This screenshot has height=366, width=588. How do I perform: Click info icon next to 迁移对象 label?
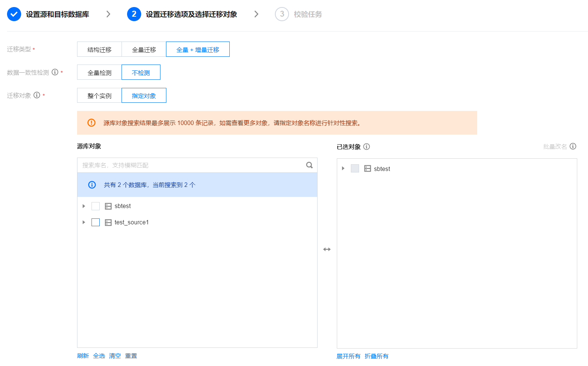click(37, 95)
